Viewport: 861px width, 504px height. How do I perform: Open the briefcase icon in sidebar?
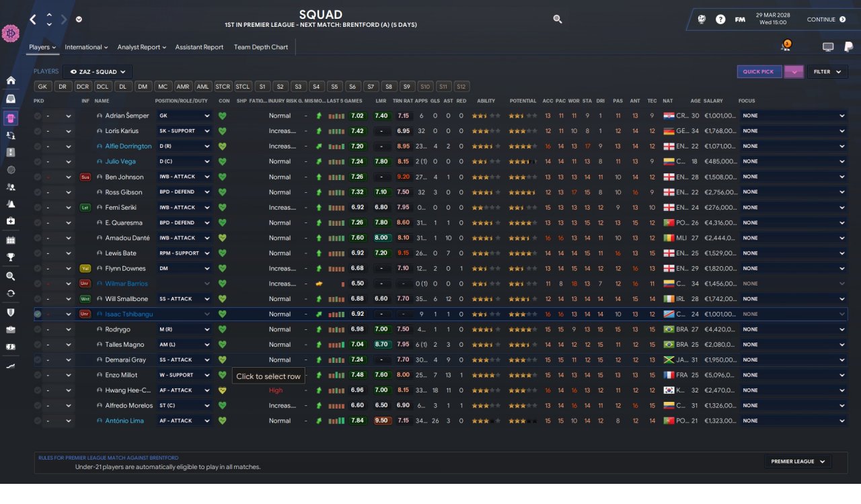click(11, 330)
